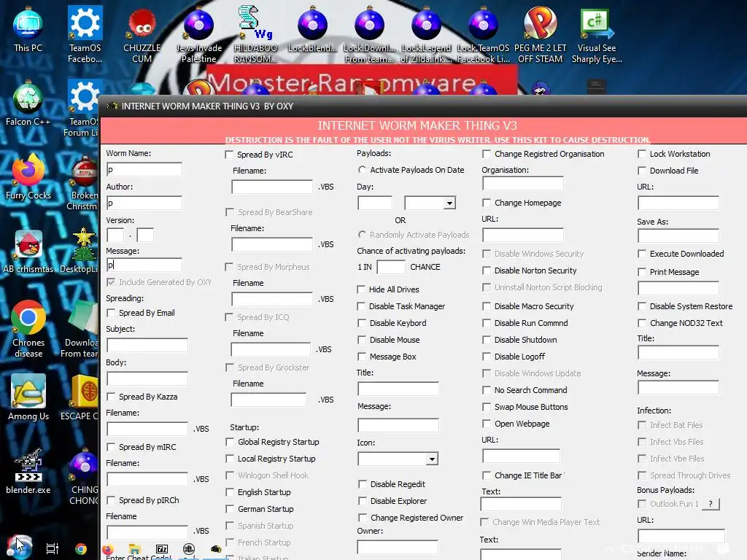Check Spread By Email option

[111, 313]
